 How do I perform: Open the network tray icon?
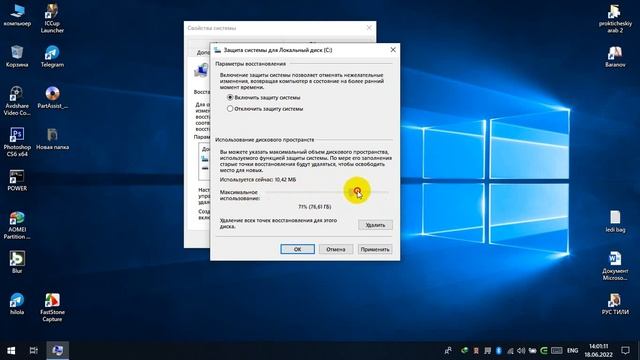coord(510,350)
